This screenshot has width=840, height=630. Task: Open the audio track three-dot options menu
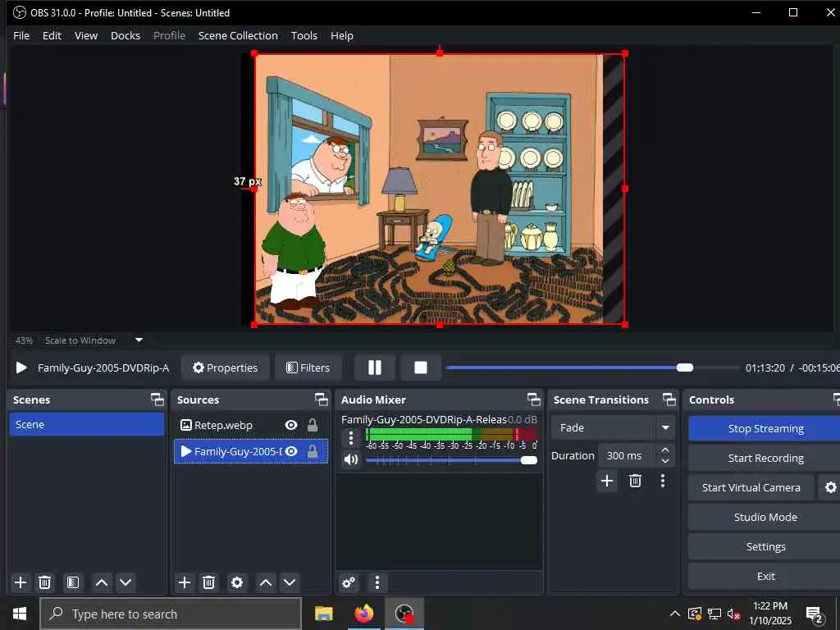coord(351,438)
